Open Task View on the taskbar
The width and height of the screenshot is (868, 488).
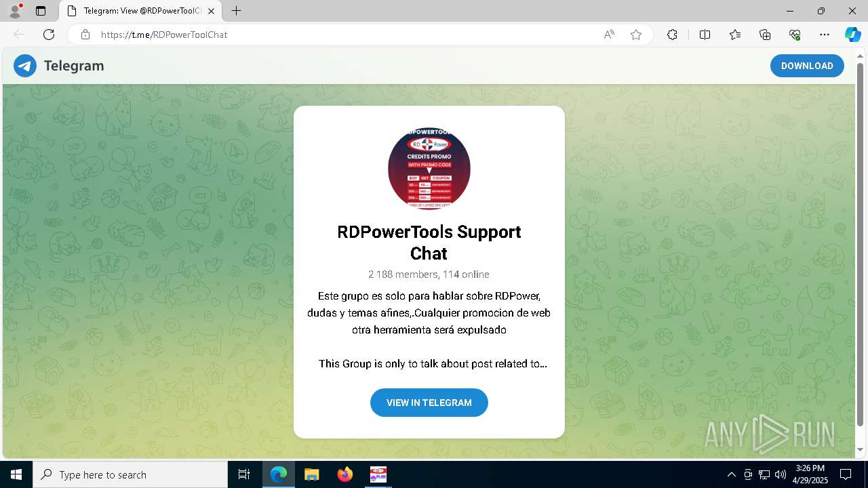[244, 474]
